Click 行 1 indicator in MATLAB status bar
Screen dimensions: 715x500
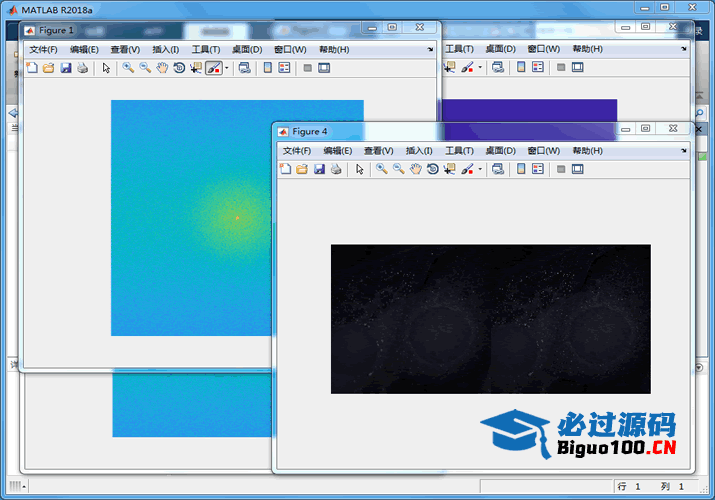(x=629, y=487)
